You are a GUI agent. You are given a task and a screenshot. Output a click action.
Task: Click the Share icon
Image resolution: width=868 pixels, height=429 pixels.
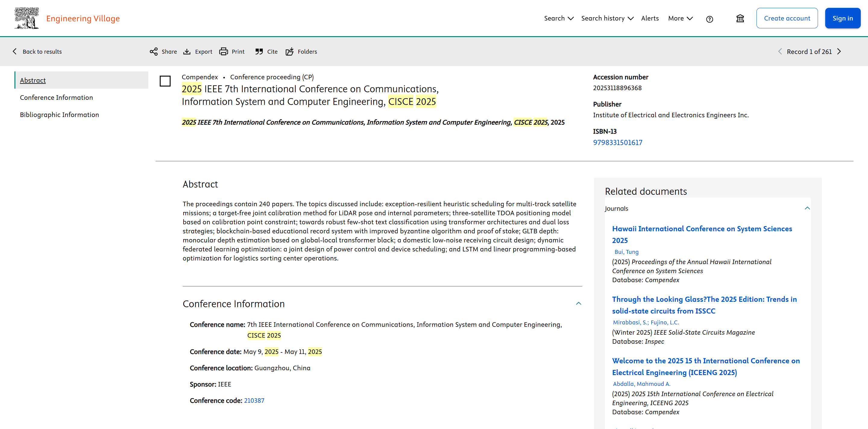(154, 52)
